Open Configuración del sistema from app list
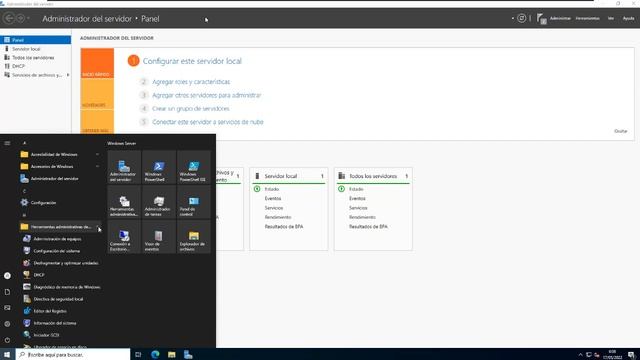Image resolution: width=640 pixels, height=360 pixels. click(x=60, y=251)
